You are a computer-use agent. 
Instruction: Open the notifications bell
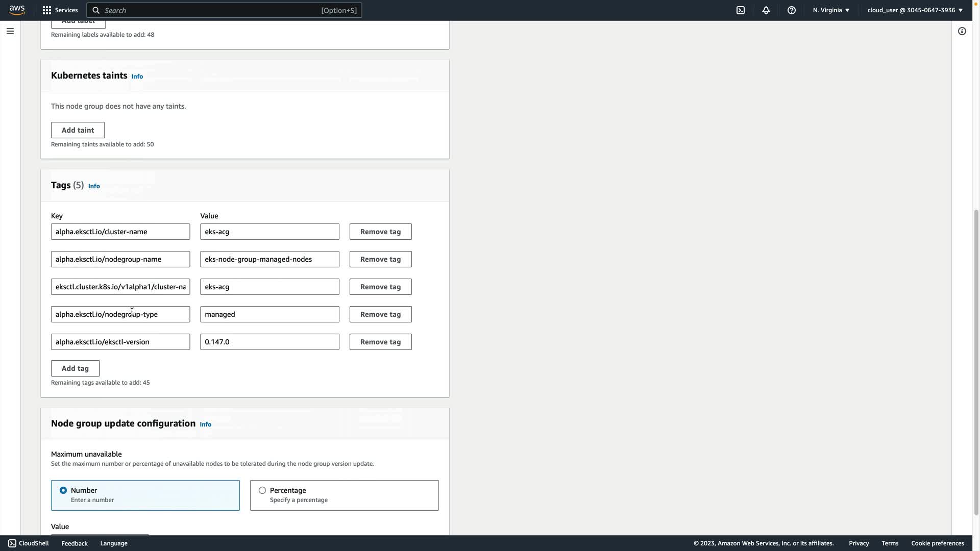[x=766, y=10]
